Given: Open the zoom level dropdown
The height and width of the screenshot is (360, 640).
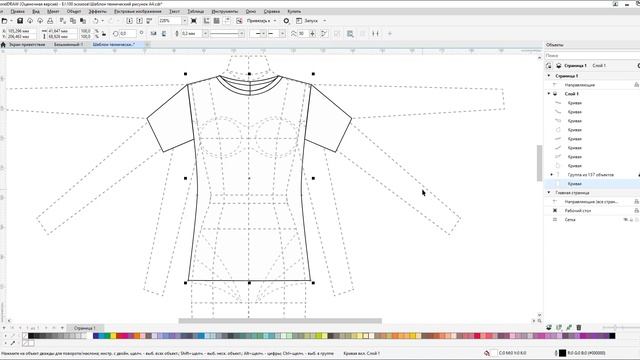Looking at the screenshot, I should coord(184,20).
